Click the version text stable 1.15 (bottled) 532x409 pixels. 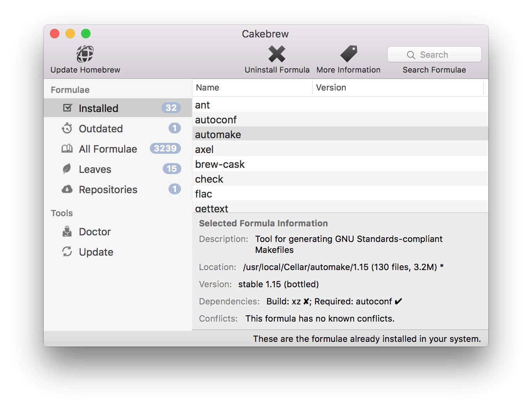tap(278, 285)
